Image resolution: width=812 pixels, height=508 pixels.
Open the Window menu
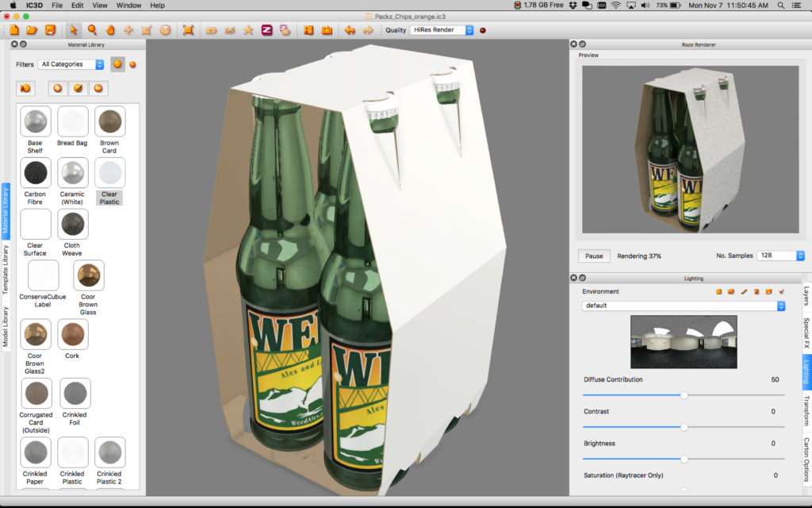[128, 5]
